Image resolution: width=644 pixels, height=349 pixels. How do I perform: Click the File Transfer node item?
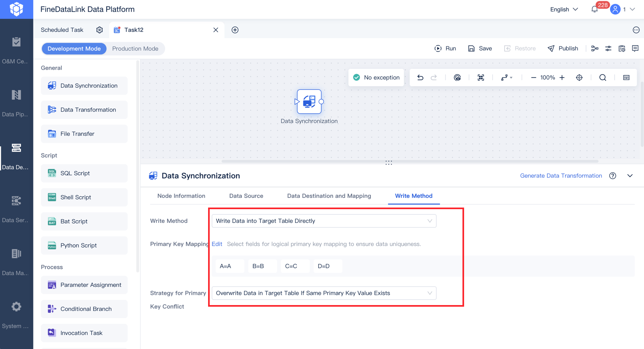coord(84,134)
